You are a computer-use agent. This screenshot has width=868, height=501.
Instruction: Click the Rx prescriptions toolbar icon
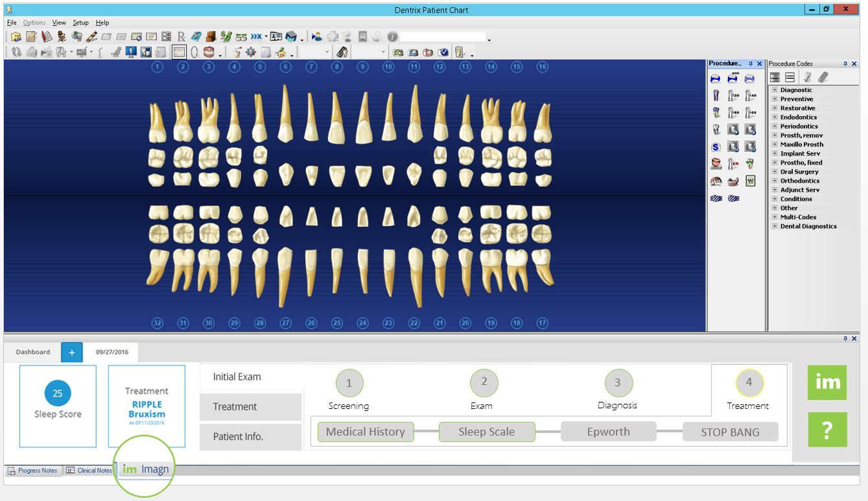click(x=181, y=36)
